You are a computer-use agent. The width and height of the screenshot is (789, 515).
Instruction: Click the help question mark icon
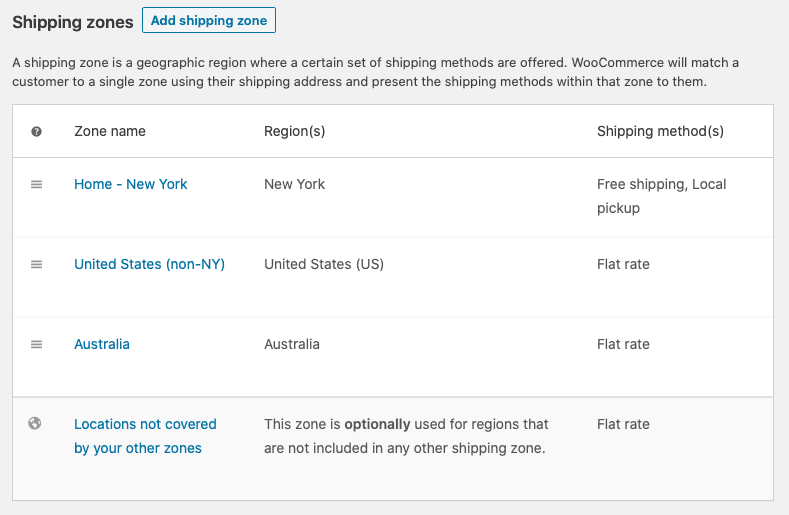37,131
